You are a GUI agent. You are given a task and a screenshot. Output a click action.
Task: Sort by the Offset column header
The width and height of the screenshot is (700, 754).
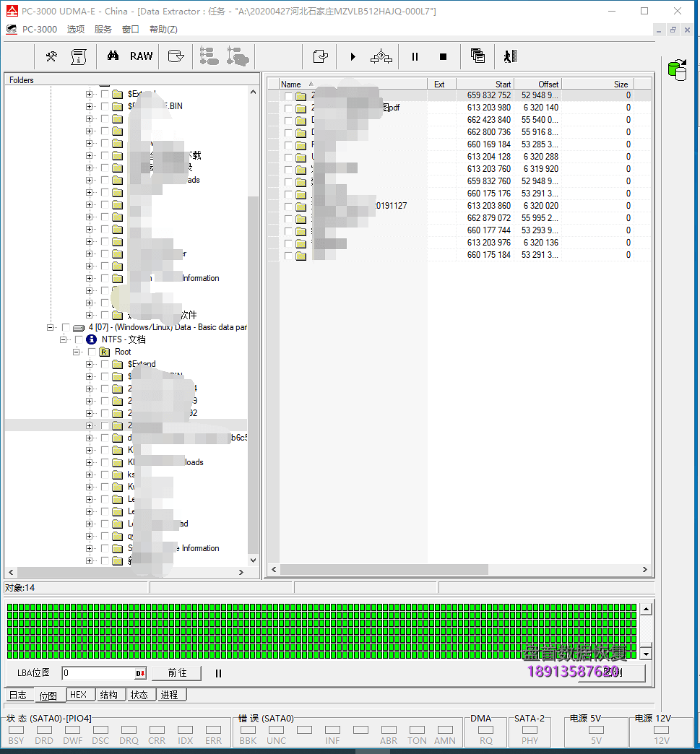tap(537, 84)
